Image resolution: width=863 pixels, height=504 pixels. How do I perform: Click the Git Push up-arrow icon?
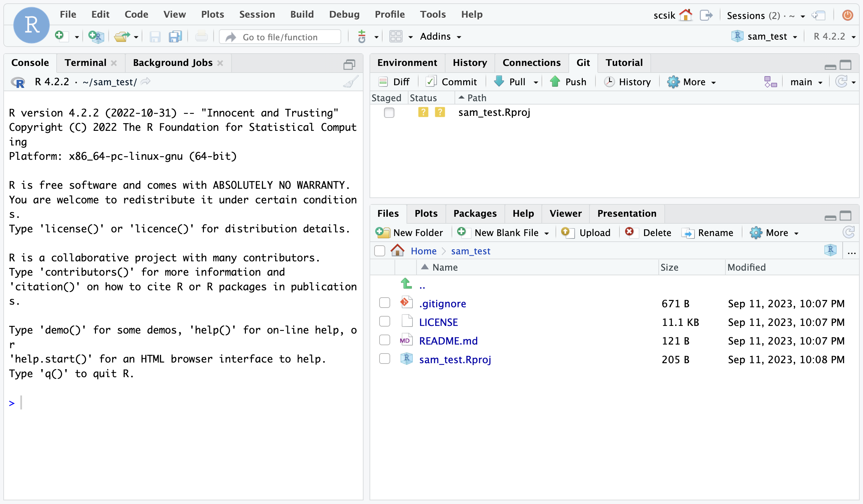555,82
